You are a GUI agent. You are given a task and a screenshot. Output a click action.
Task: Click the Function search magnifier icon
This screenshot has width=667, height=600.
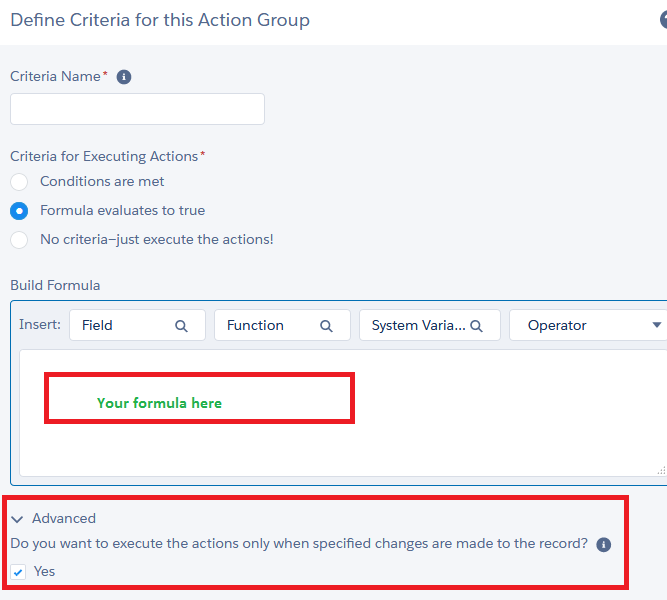click(x=326, y=326)
